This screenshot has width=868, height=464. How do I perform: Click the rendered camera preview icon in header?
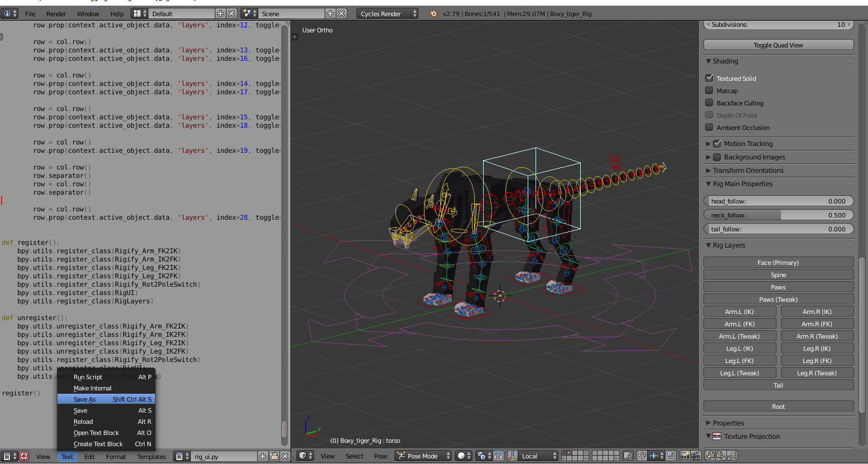pyautogui.click(x=685, y=456)
